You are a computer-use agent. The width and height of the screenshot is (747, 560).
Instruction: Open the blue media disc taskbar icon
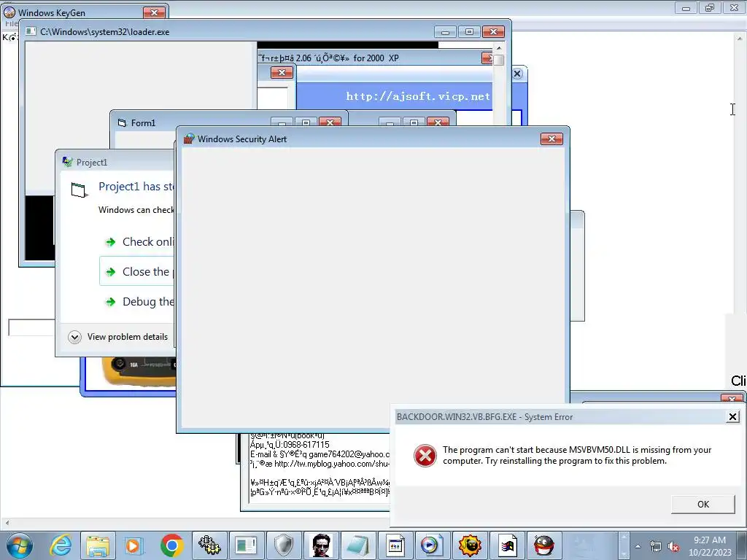point(432,545)
